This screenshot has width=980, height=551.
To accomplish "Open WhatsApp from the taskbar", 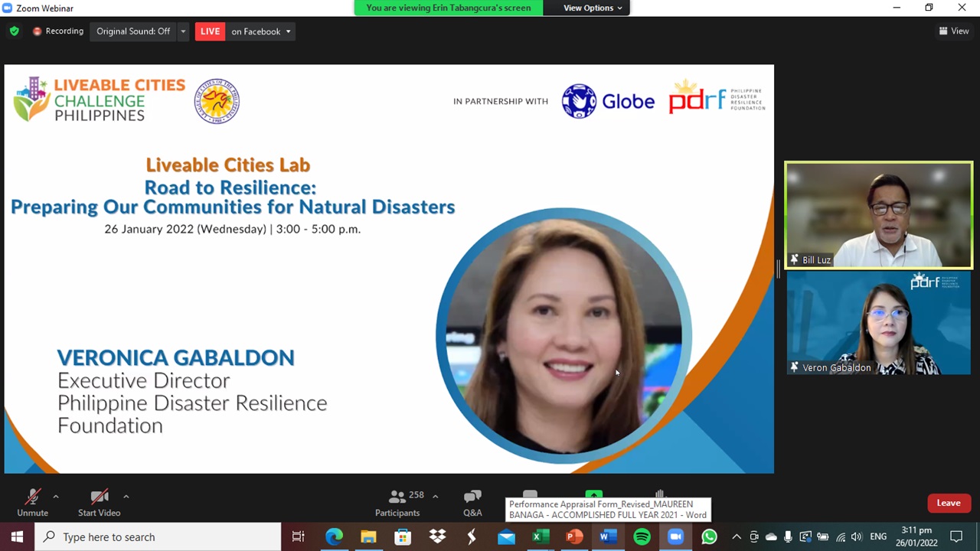I will [710, 536].
